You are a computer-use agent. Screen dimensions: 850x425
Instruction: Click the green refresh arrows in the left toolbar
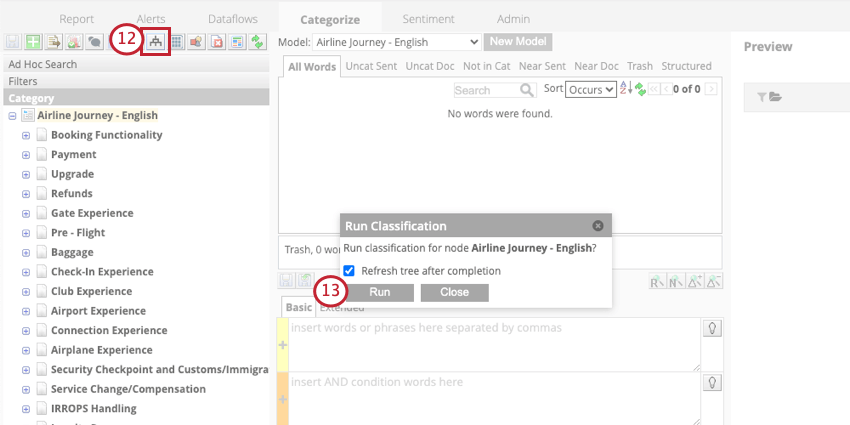click(x=258, y=42)
